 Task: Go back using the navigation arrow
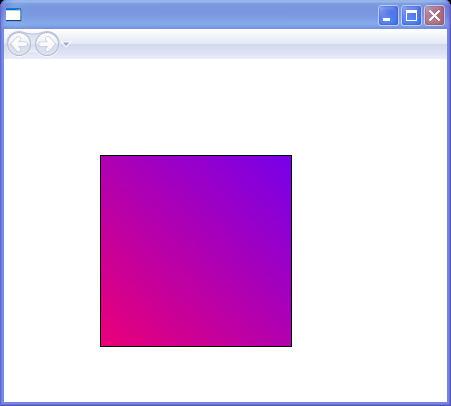tap(19, 44)
